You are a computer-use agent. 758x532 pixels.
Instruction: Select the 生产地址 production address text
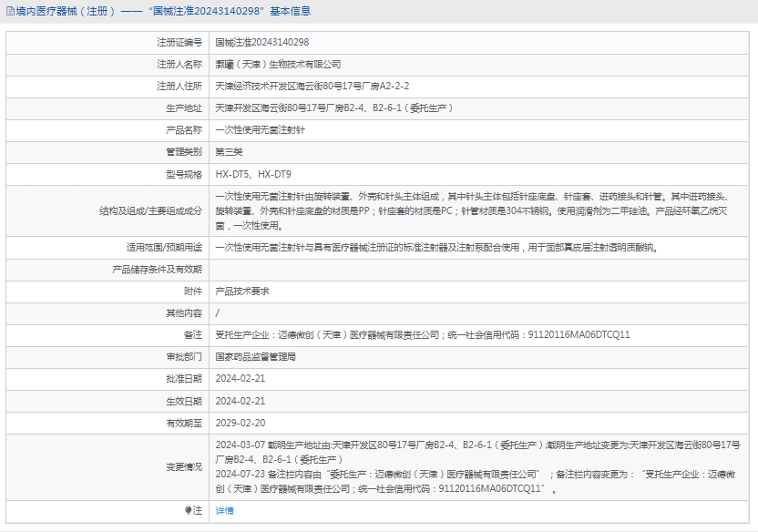coord(333,107)
